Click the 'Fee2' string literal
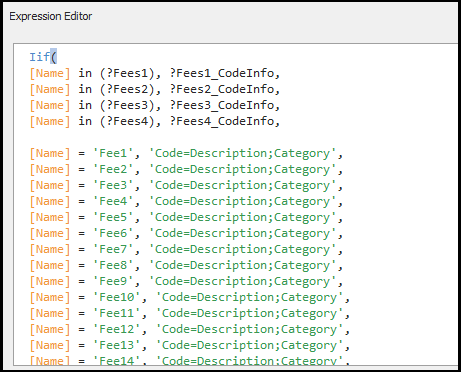461x372 pixels. pyautogui.click(x=113, y=169)
